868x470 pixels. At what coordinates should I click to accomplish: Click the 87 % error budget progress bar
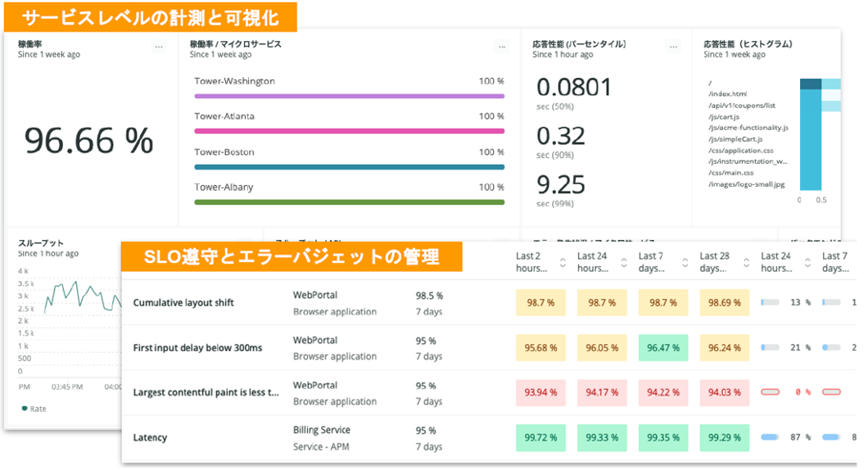[774, 437]
